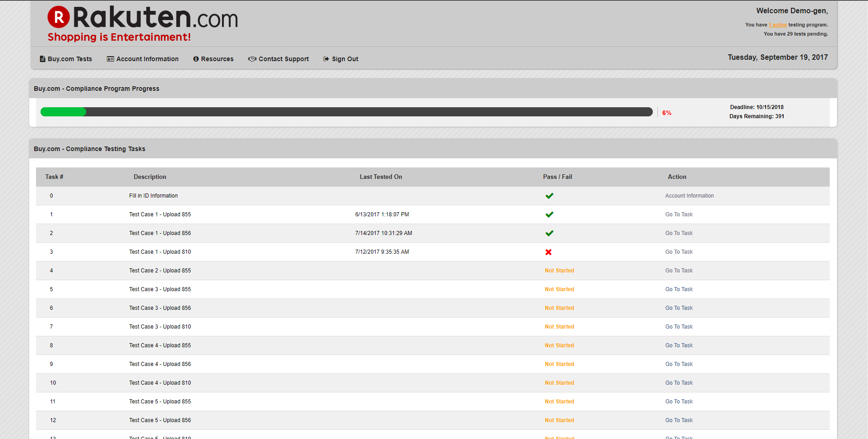
Task: Click the Deadline: 10/15/2018 text
Action: coord(757,107)
